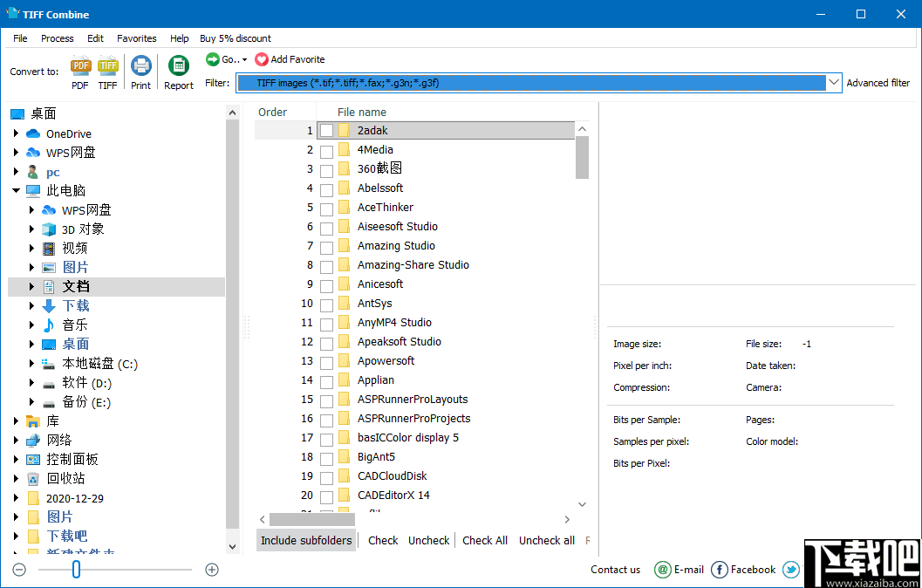922x588 pixels.
Task: Click the 库 libraries icon
Action: 33,421
